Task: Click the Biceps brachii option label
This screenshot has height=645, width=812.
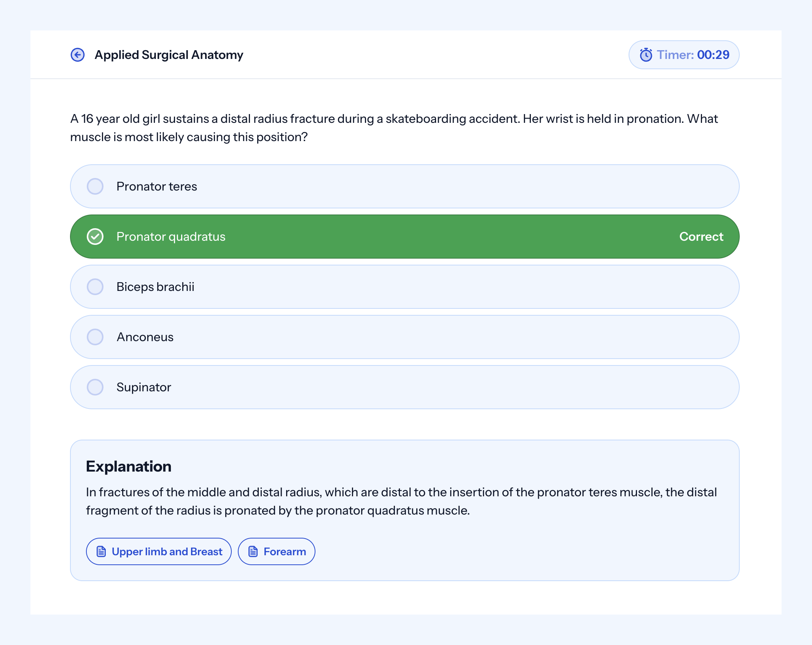Action: 155,287
